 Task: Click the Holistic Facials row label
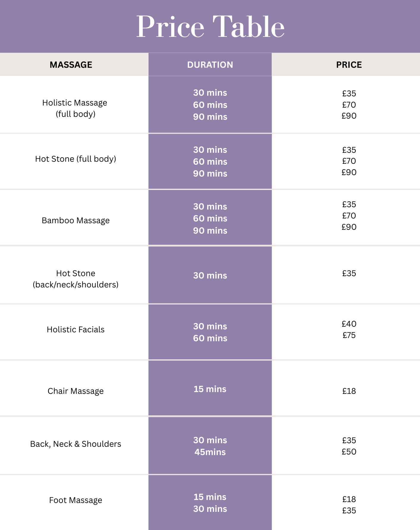pos(75,330)
